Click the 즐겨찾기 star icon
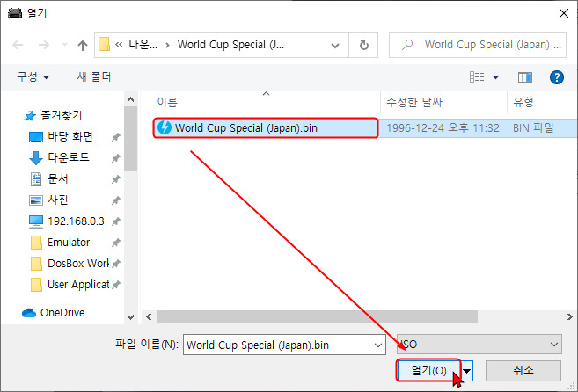578x392 pixels. 30,116
